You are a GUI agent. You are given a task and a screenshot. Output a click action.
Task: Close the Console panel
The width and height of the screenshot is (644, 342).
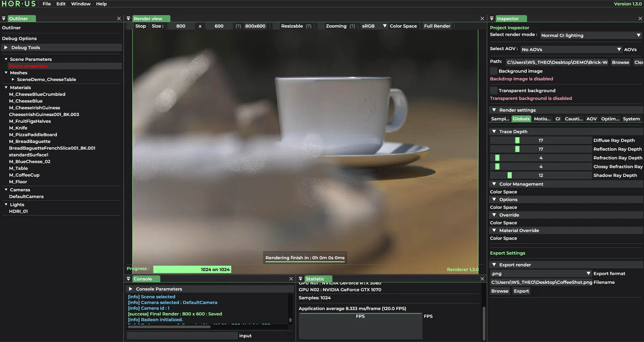click(291, 279)
